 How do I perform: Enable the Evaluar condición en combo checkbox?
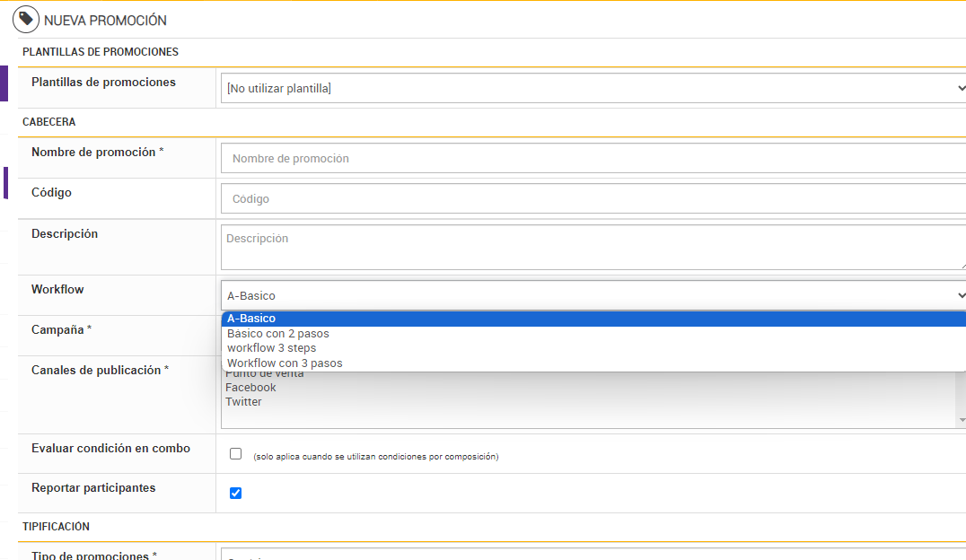(236, 454)
